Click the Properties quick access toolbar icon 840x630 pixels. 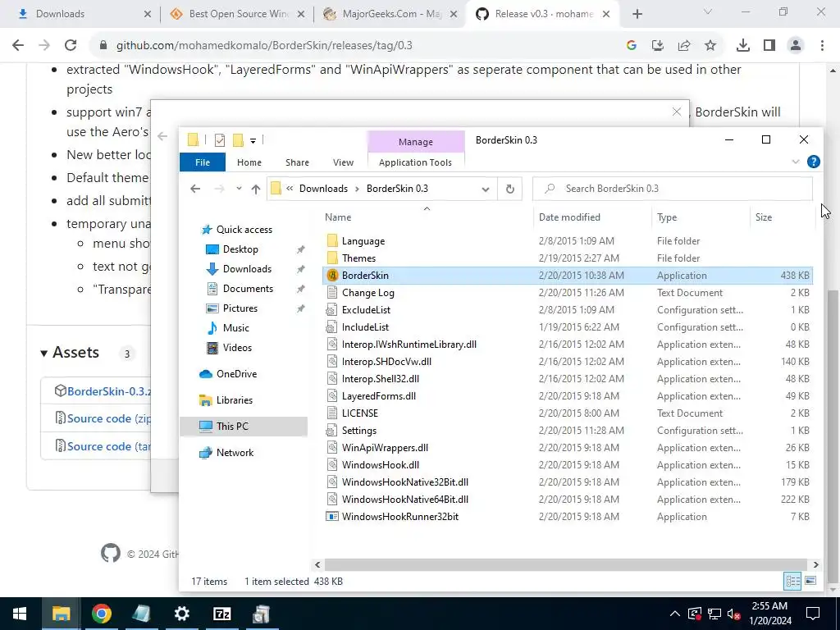point(220,140)
